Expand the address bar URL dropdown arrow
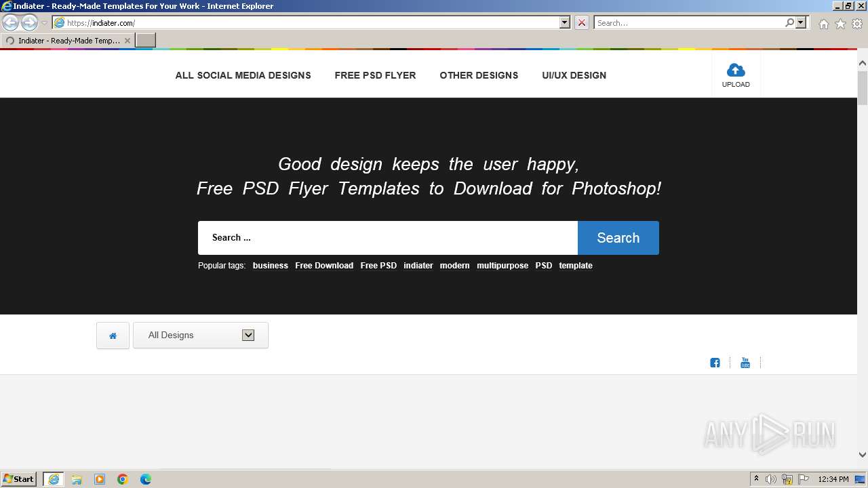This screenshot has width=868, height=488. pyautogui.click(x=565, y=22)
